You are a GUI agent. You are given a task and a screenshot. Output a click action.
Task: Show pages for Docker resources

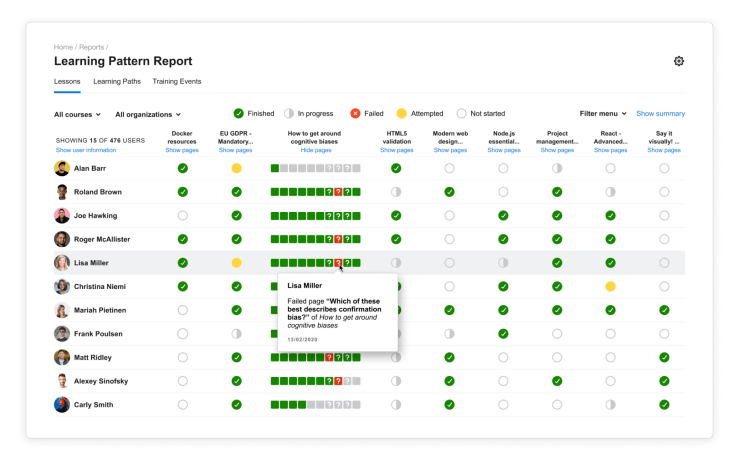tap(182, 150)
